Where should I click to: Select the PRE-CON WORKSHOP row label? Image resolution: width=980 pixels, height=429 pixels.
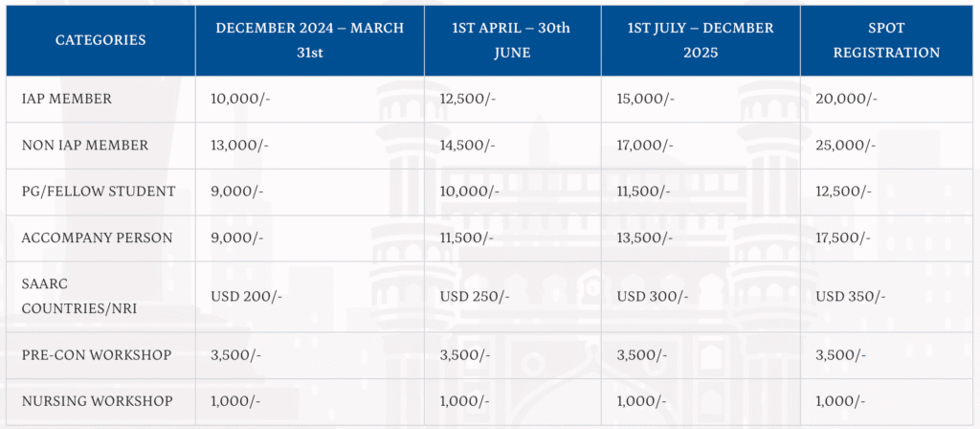[x=97, y=355]
